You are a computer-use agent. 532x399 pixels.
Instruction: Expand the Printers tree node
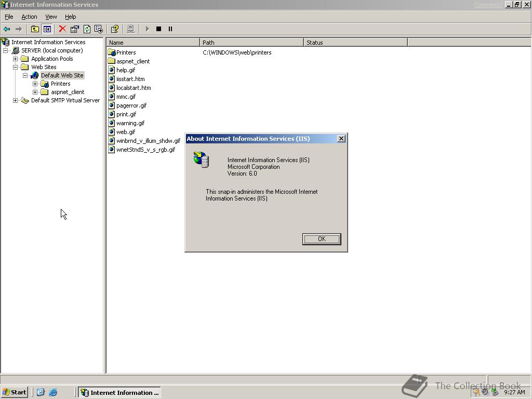(x=35, y=84)
